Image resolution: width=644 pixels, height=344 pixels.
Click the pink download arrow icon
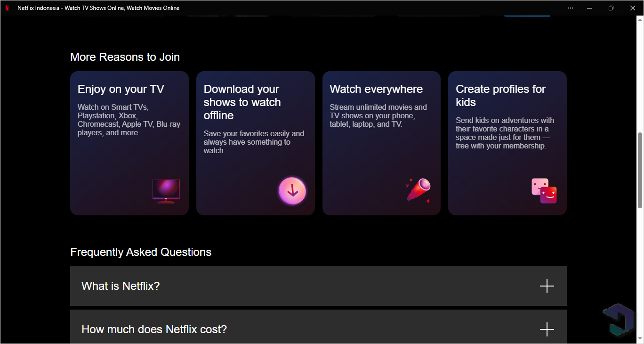(292, 191)
